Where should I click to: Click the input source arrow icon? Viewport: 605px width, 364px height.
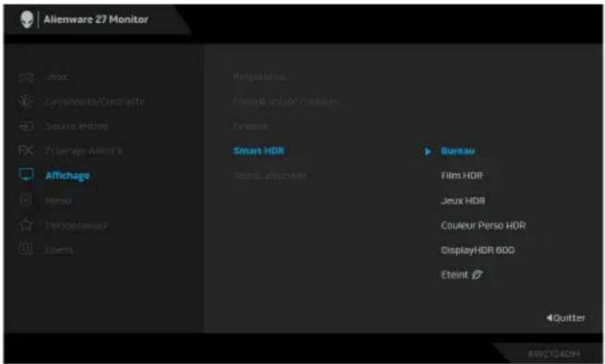(x=26, y=126)
